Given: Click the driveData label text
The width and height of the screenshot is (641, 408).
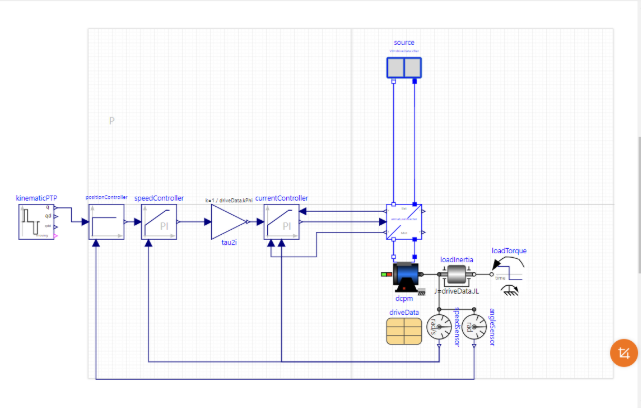Looking at the screenshot, I should coord(404,312).
